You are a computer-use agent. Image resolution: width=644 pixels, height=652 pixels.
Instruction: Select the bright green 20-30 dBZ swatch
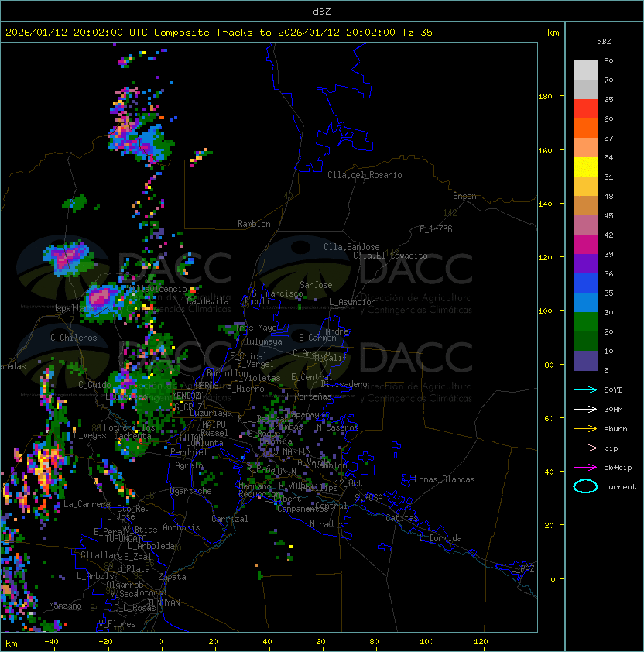(585, 322)
